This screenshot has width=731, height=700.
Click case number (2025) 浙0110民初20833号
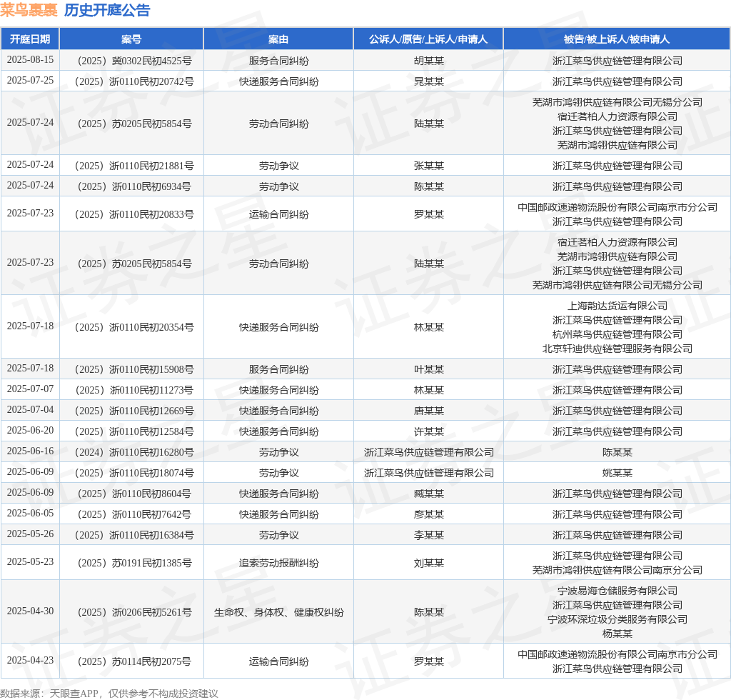click(134, 214)
